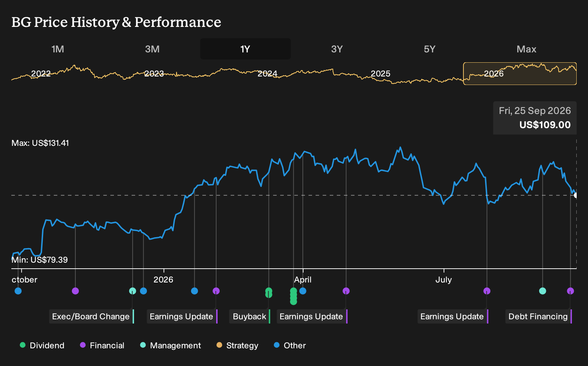Jump to 2024 in the overview chart
Viewport: 588px width, 366px height.
point(267,74)
